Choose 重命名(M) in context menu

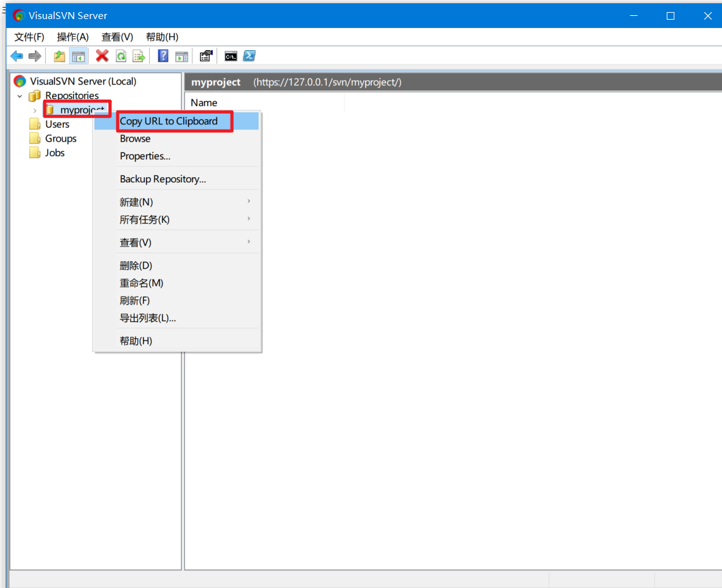click(x=177, y=283)
